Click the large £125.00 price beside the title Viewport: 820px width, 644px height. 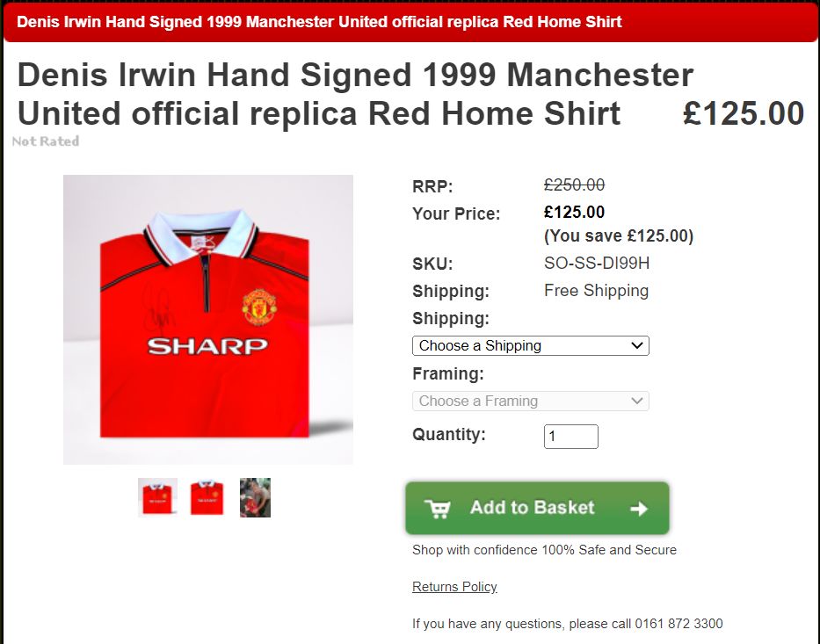[x=744, y=113]
